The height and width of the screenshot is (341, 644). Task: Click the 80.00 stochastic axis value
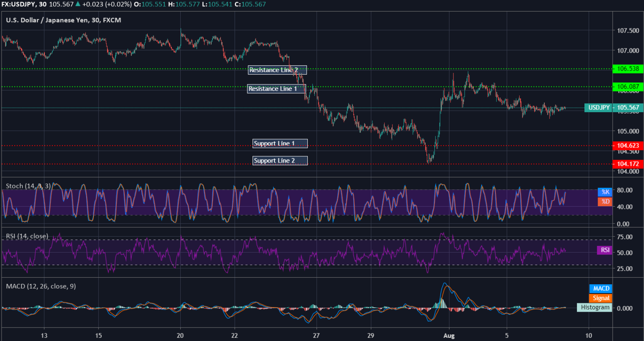click(625, 190)
